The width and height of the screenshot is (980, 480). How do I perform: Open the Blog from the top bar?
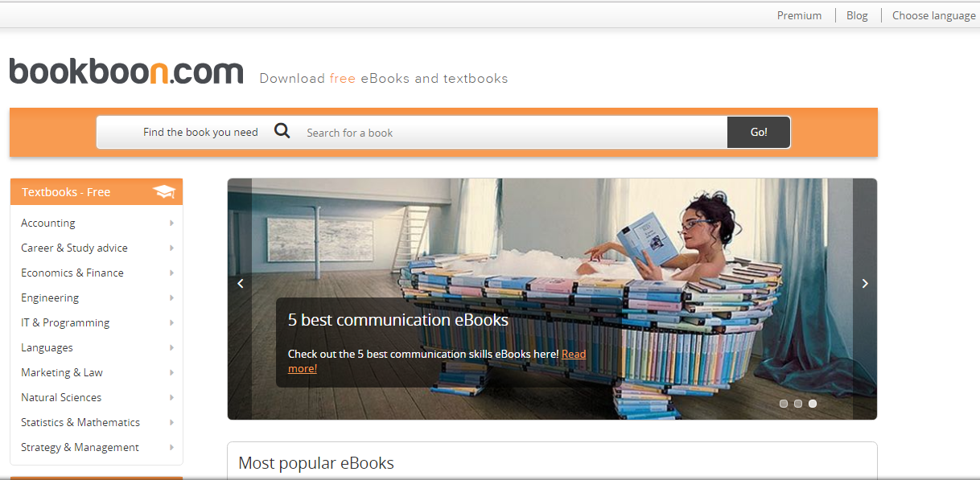[857, 15]
